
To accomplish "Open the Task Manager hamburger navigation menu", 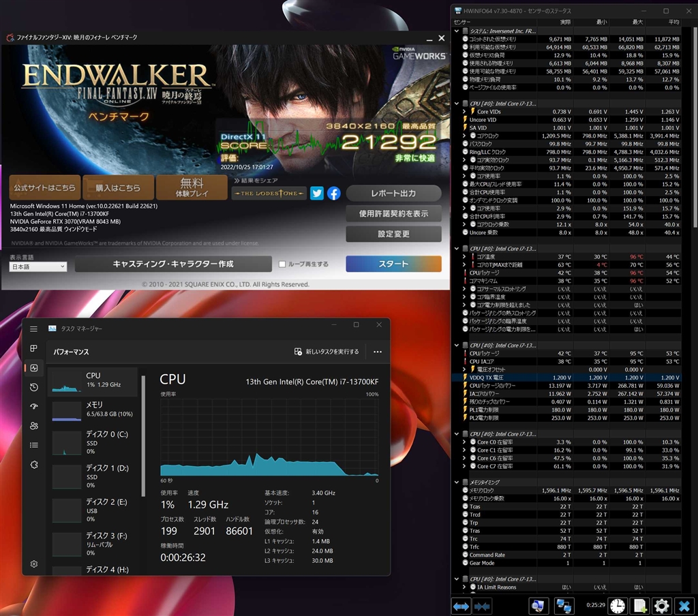I will pyautogui.click(x=34, y=328).
